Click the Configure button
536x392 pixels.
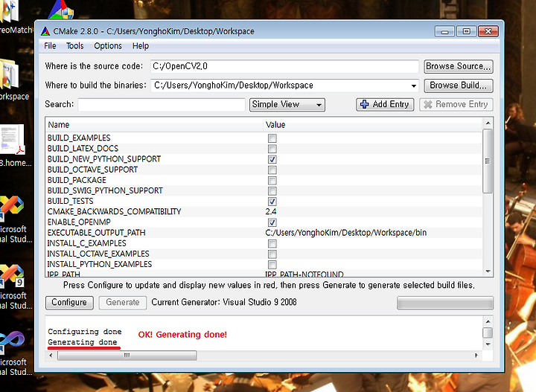(x=69, y=303)
